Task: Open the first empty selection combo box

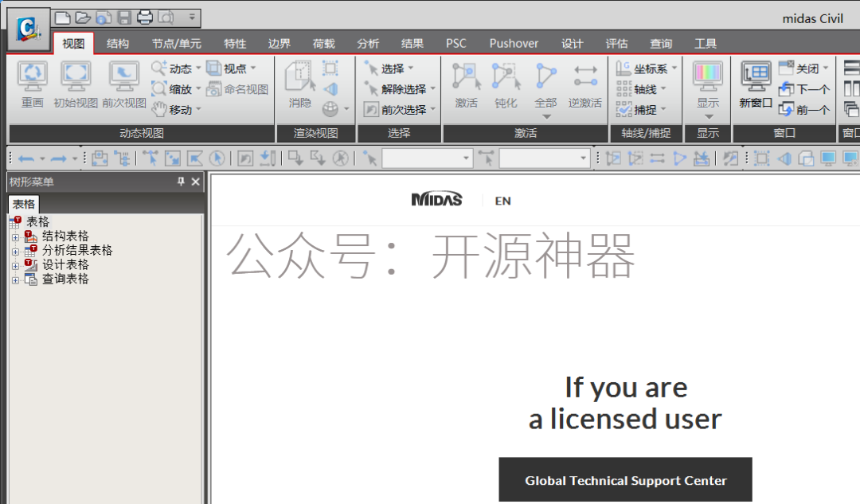Action: click(427, 158)
